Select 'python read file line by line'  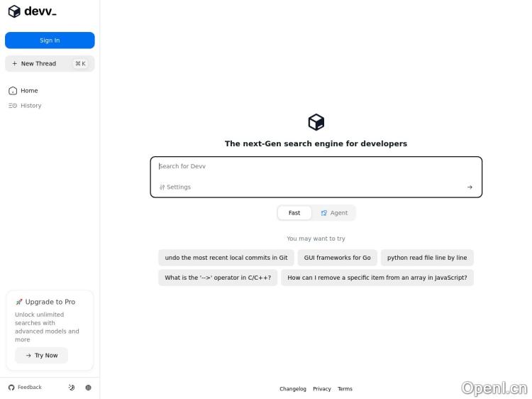point(427,258)
